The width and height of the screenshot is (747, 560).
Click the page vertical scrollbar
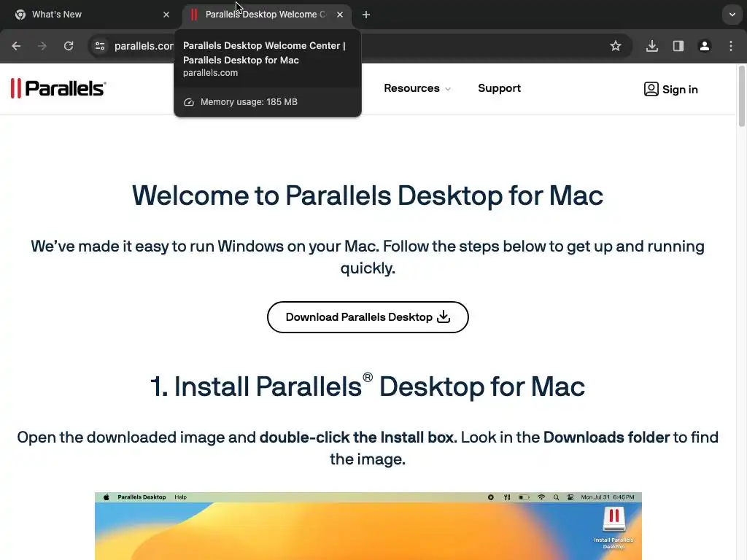click(741, 97)
